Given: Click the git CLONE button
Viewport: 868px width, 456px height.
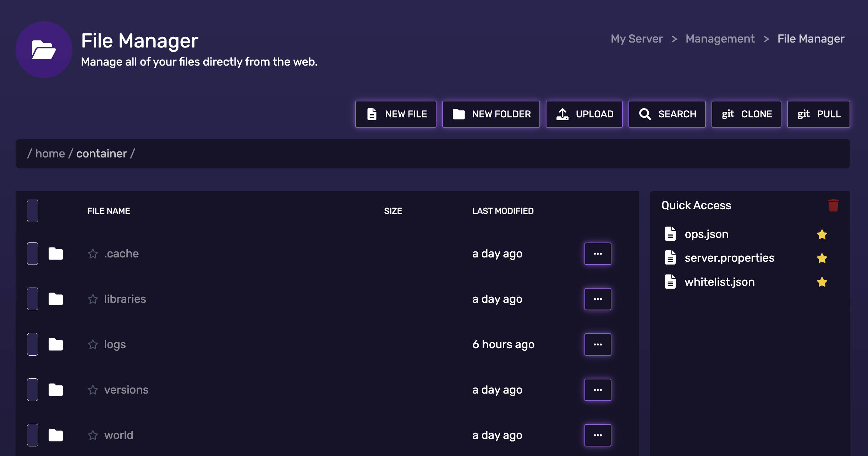Looking at the screenshot, I should click(x=746, y=114).
